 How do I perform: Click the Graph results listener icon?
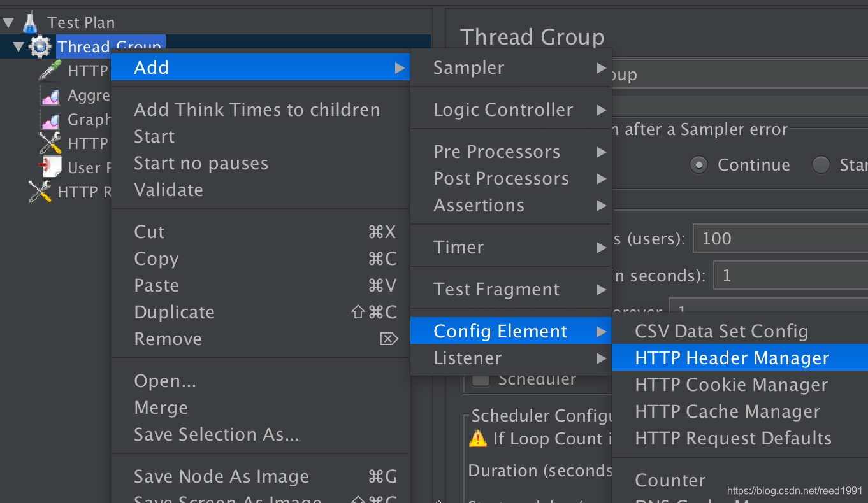[x=50, y=119]
